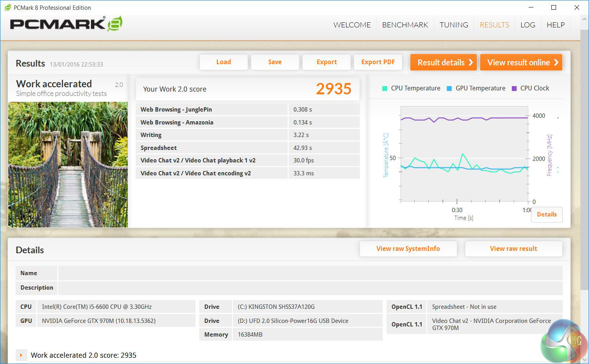View raw result
Image resolution: width=589 pixels, height=364 pixels.
[x=513, y=249]
